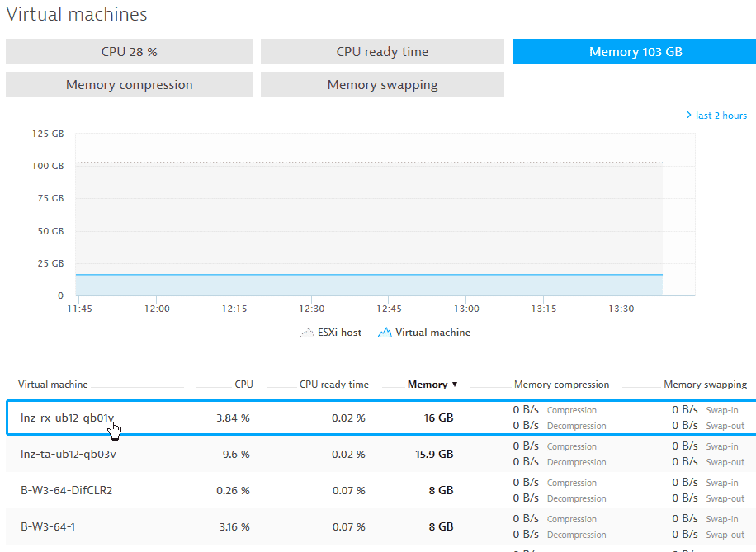Open virtual machine B-W3-64-1
This screenshot has width=756, height=552.
coord(48,526)
